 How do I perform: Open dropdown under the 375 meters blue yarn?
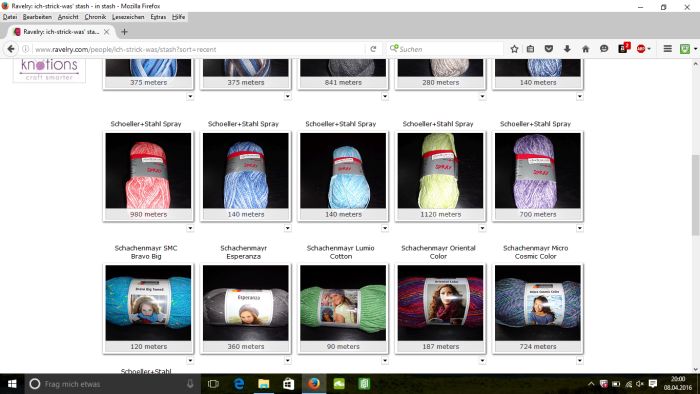[x=190, y=96]
